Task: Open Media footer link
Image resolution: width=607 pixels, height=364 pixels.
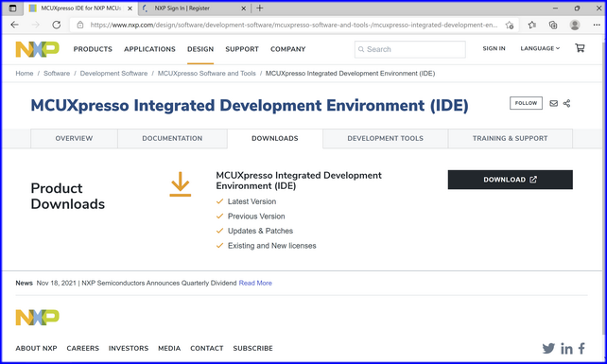Action: (x=169, y=348)
